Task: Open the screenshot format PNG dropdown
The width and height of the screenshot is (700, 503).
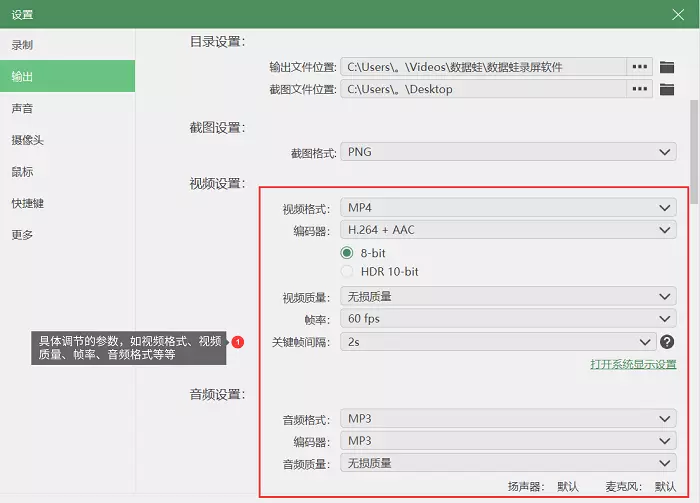Action: [x=508, y=152]
